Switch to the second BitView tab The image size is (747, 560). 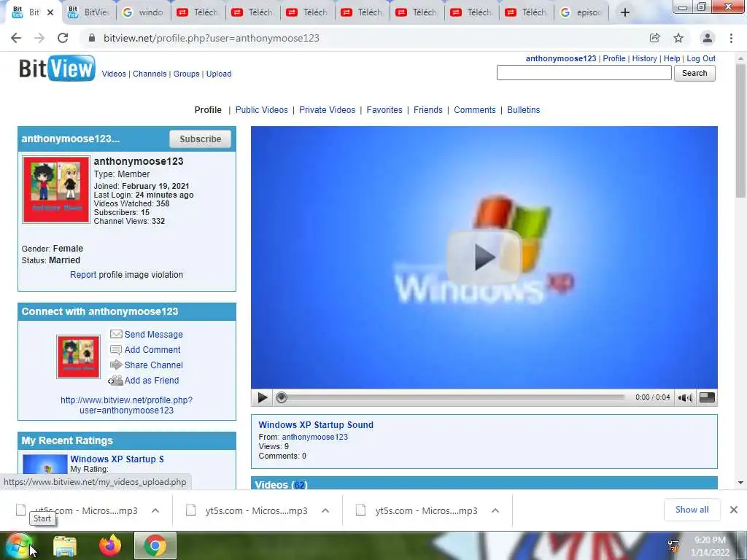click(89, 12)
